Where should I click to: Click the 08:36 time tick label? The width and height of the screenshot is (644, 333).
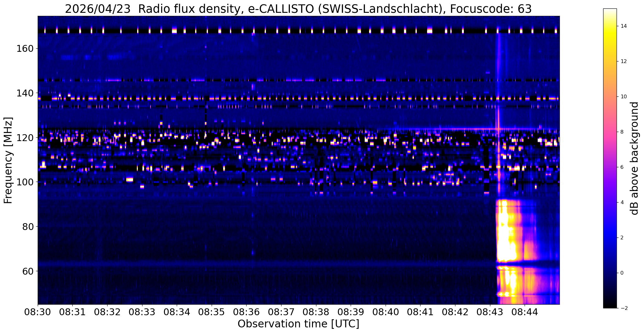247,312
